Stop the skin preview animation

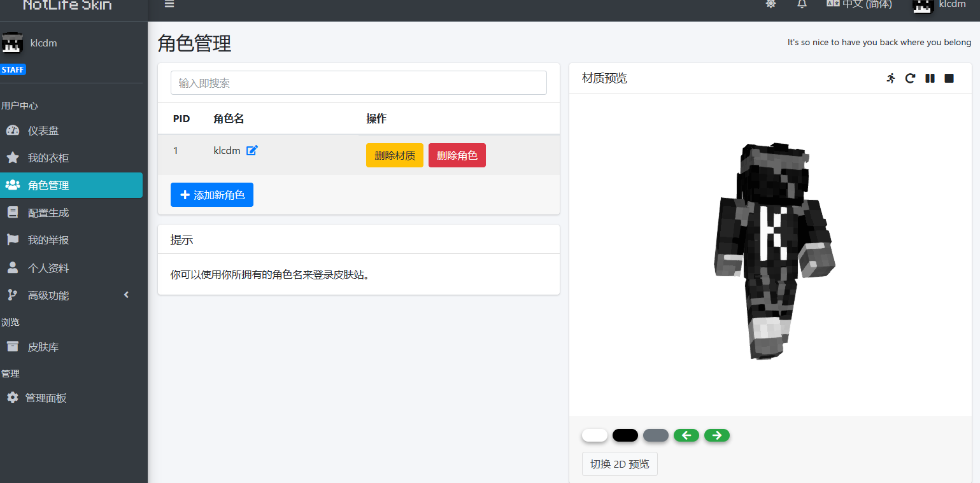pos(949,78)
